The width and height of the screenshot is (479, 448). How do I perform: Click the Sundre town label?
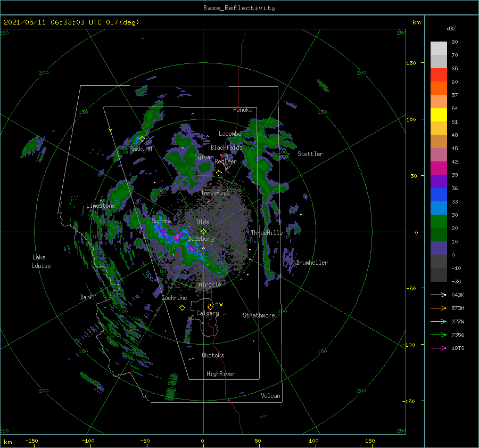point(161,221)
